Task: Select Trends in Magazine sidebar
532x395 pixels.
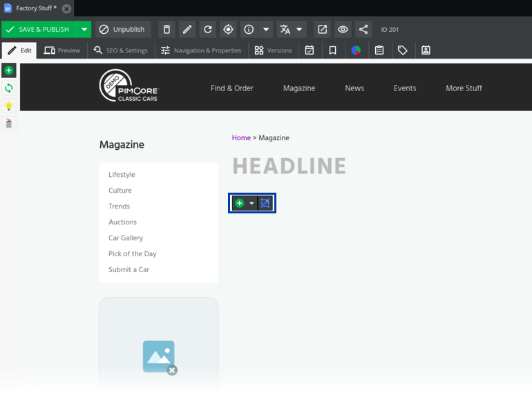Action: (x=119, y=206)
